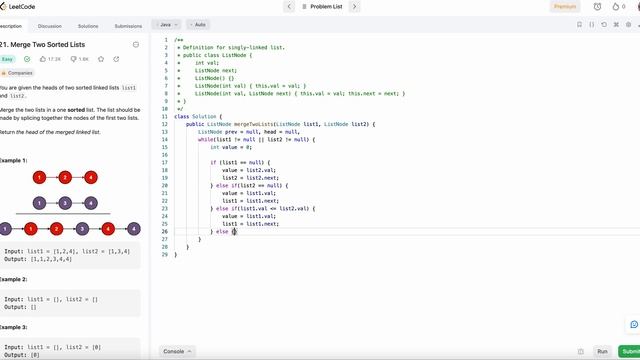Click code line 26 with else statement

223,231
